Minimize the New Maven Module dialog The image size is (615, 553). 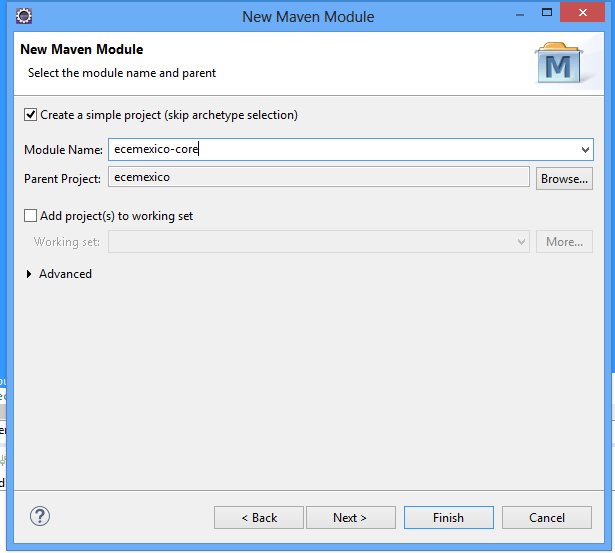pos(520,15)
